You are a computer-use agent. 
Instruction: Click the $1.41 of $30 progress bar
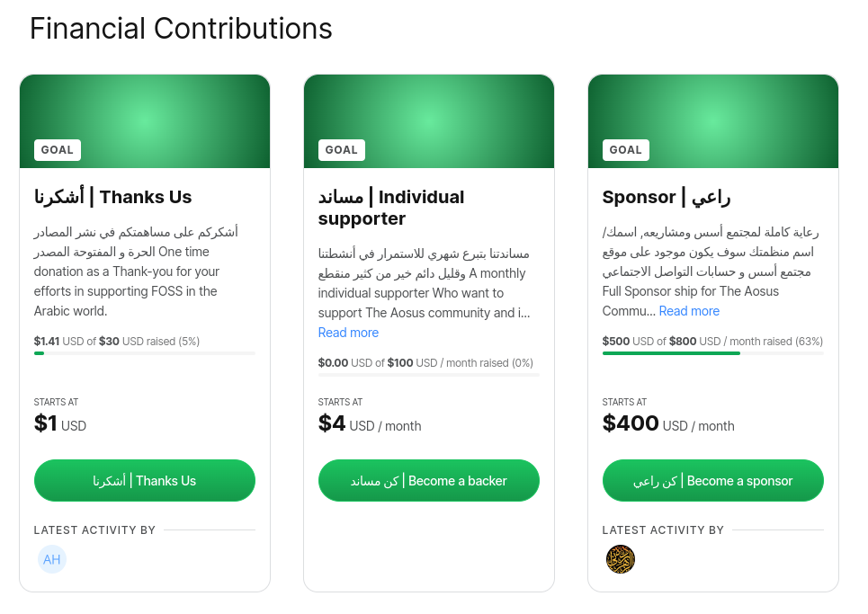145,353
